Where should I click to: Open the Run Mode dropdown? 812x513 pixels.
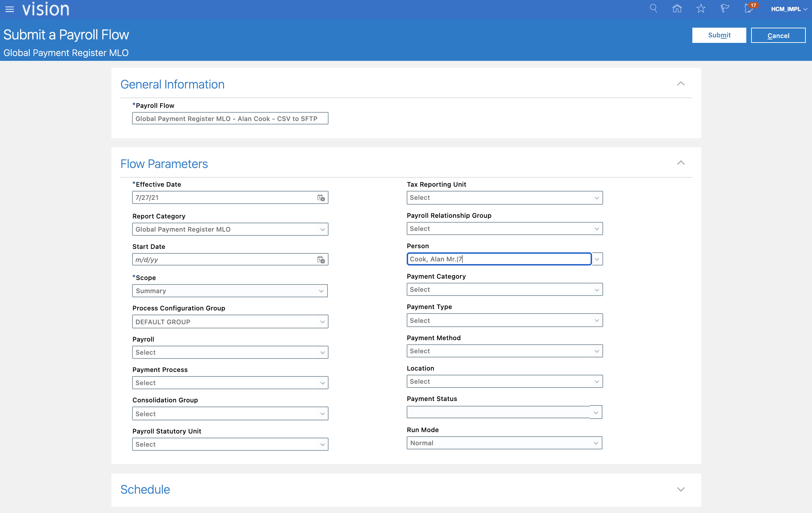[504, 443]
